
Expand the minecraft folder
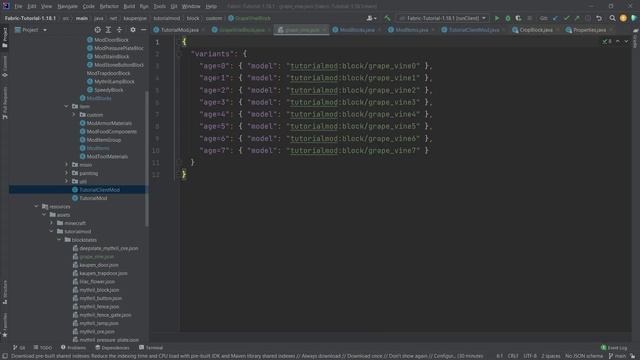[x=51, y=223]
